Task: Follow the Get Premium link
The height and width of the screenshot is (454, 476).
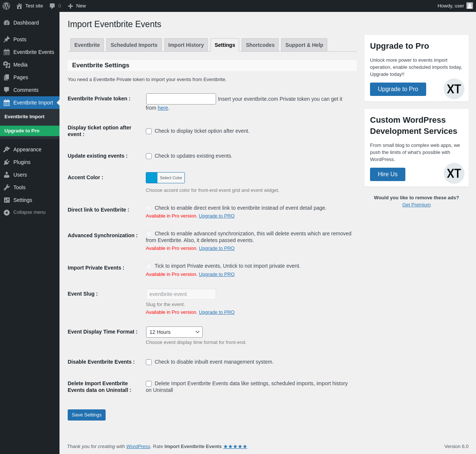Action: tap(416, 205)
